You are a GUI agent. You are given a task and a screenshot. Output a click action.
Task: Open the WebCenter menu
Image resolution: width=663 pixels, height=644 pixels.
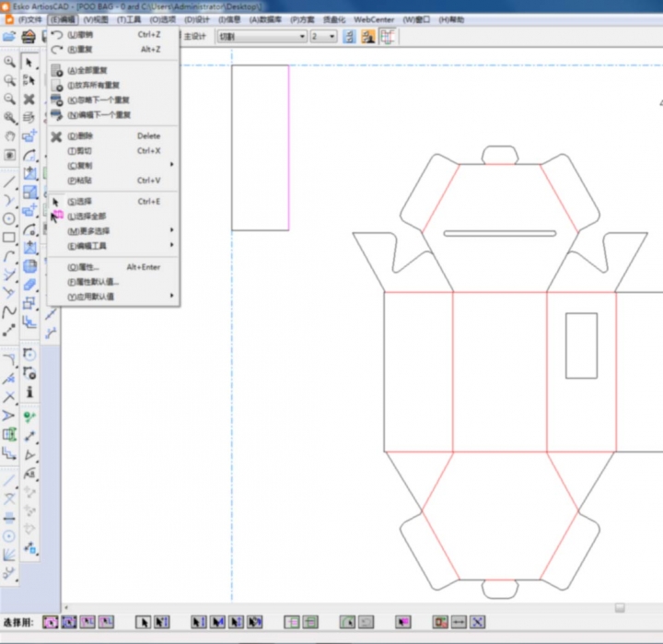(374, 19)
